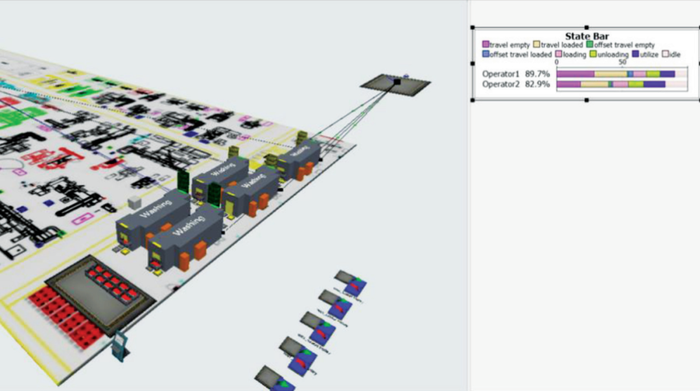Click the State Bar chart title
Image resolution: width=700 pixels, height=391 pixels.
pos(587,36)
